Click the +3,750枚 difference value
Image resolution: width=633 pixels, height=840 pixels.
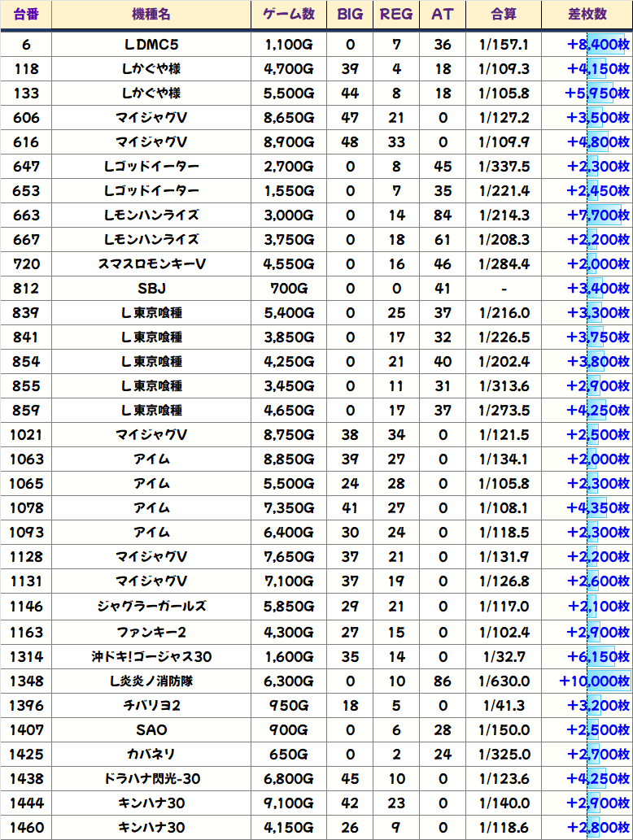click(x=598, y=337)
